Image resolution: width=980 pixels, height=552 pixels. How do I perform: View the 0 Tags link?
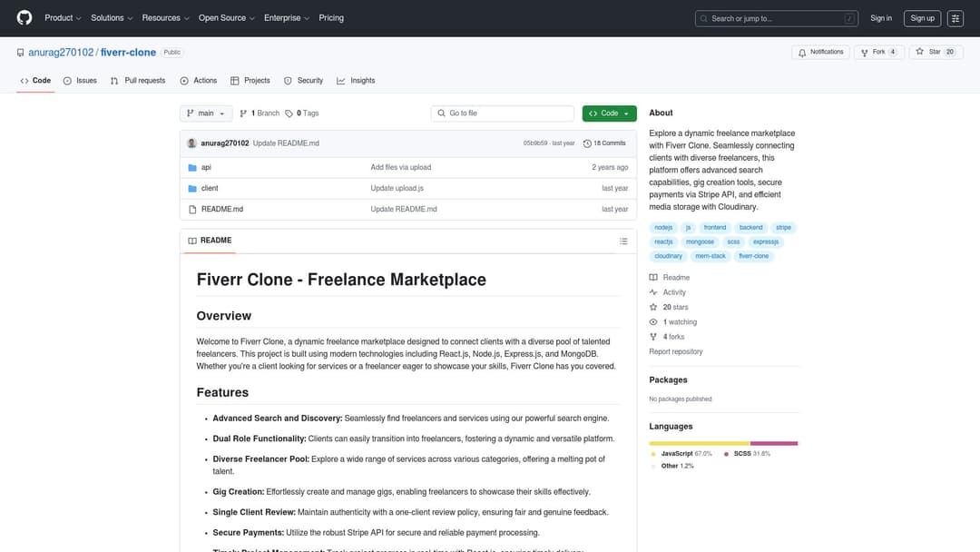[302, 113]
